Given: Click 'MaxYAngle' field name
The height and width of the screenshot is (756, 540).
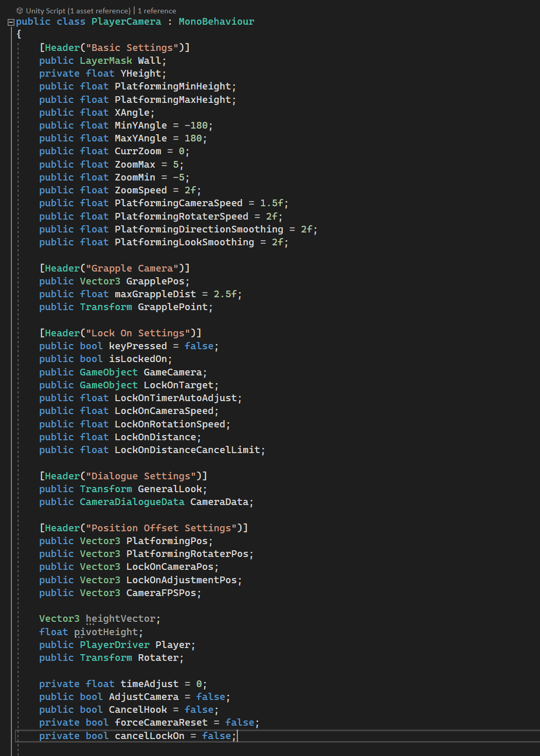Looking at the screenshot, I should 141,138.
